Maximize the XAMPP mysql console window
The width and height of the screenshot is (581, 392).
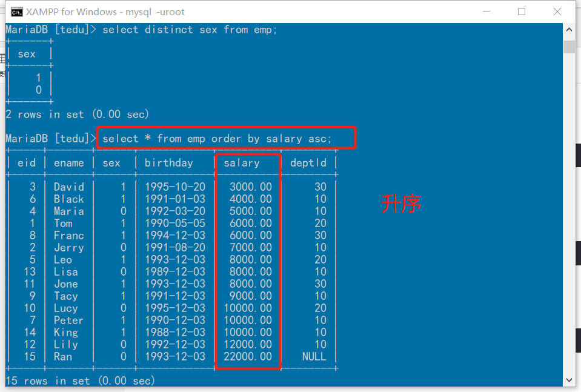tap(522, 12)
